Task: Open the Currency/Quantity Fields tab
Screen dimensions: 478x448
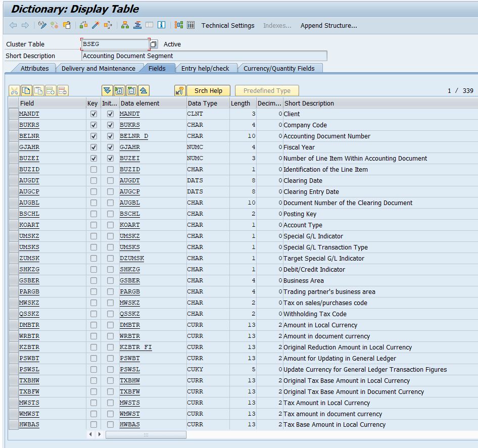Action: (278, 68)
